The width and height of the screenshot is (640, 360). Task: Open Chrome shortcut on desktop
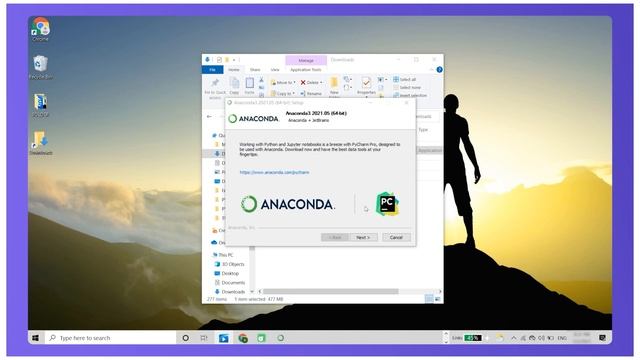click(x=40, y=29)
